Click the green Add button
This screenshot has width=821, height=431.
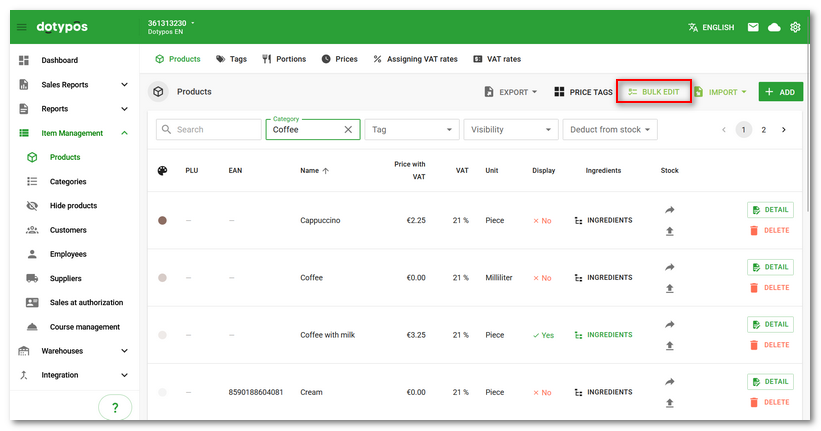pos(780,92)
